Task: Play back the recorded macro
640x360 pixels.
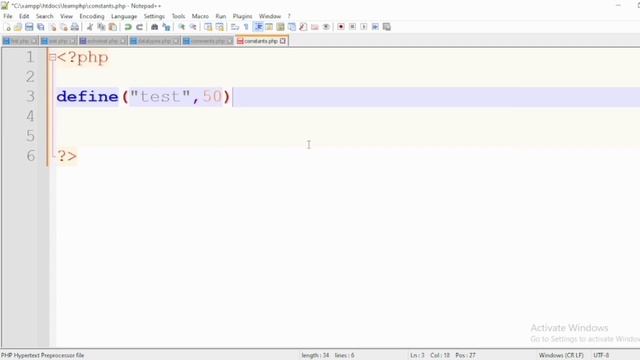Action: tap(364, 27)
